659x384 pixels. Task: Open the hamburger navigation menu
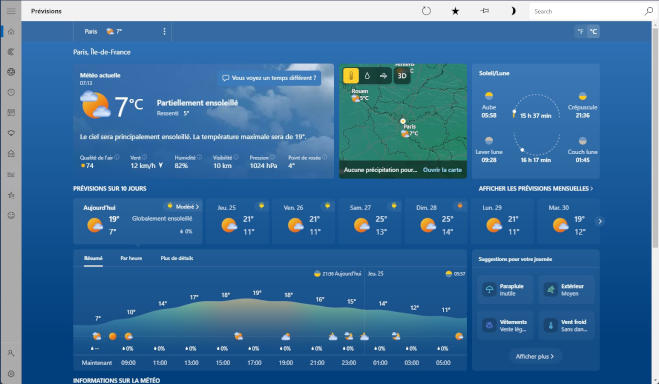11,11
